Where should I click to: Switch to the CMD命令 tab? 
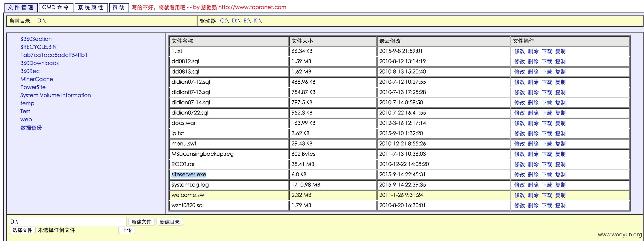pyautogui.click(x=56, y=7)
